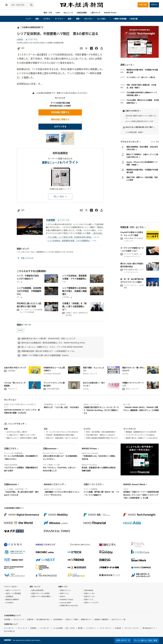Click the search magnifier icon
The width and height of the screenshot is (163, 644).
[x=31, y=5]
